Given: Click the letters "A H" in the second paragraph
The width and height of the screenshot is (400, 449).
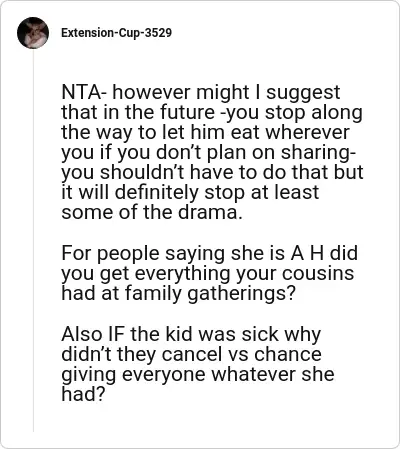Looking at the screenshot, I should pyautogui.click(x=307, y=253).
